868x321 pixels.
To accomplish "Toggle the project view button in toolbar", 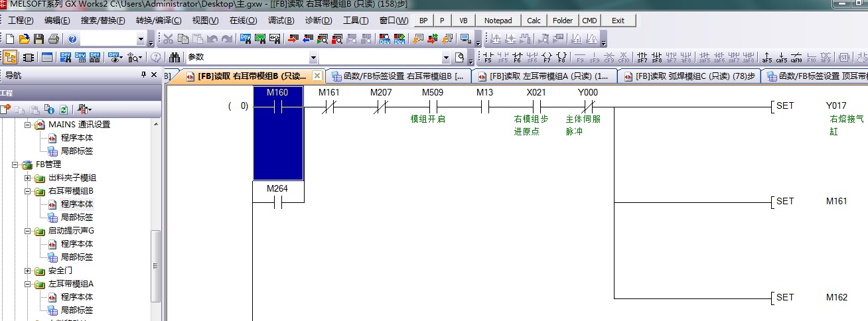I will coord(10,57).
